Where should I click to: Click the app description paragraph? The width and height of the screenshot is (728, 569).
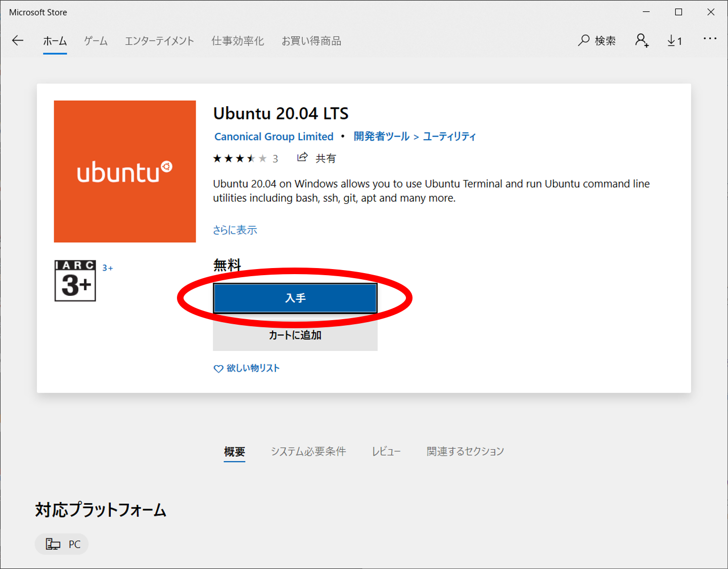(431, 191)
